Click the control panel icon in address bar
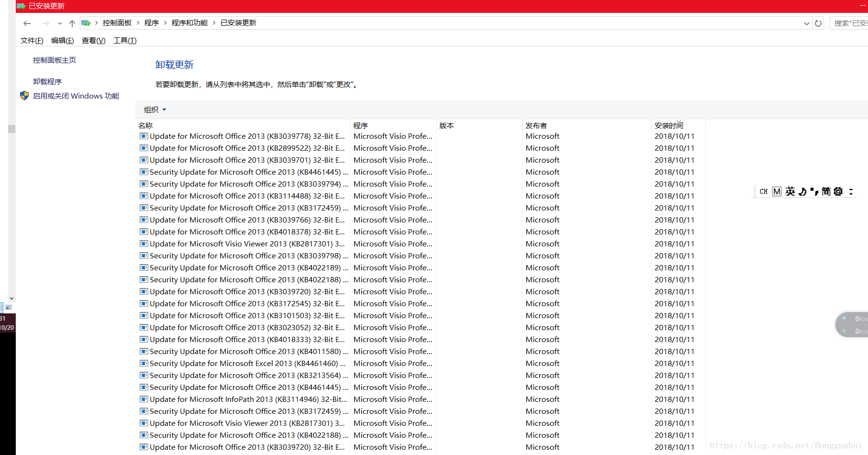 pos(86,23)
